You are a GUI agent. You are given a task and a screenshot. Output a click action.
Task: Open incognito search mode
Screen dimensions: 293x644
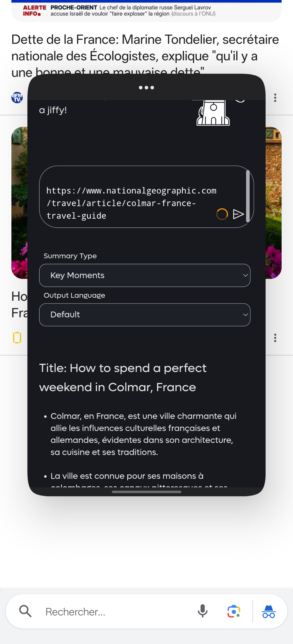269,611
